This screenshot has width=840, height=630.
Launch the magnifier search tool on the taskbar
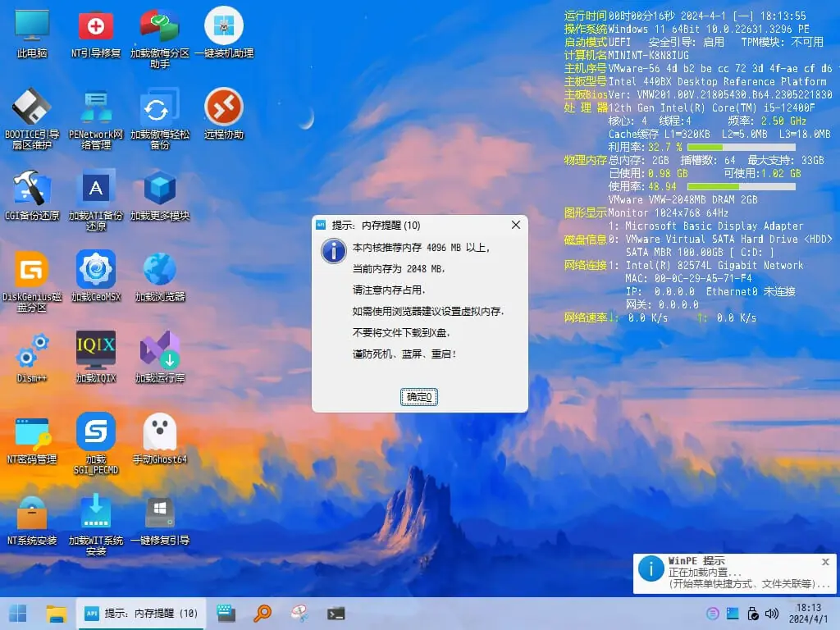(262, 613)
